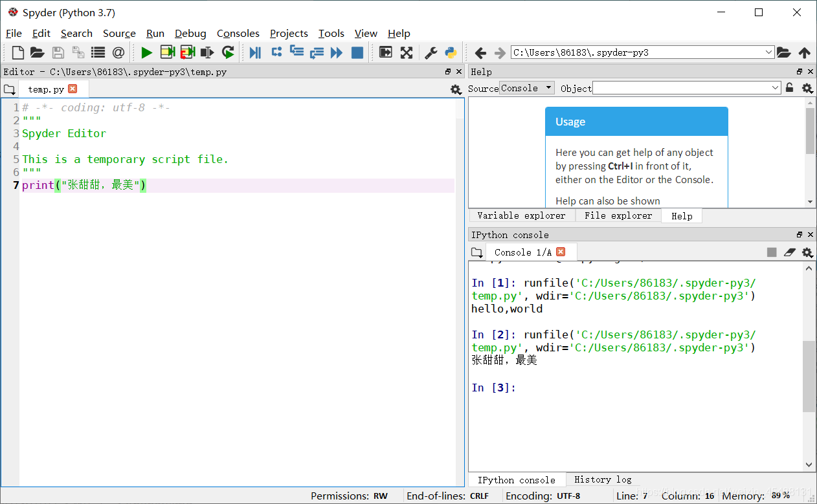Screen dimensions: 817x504
Task: Open the Source menu
Action: pos(119,33)
